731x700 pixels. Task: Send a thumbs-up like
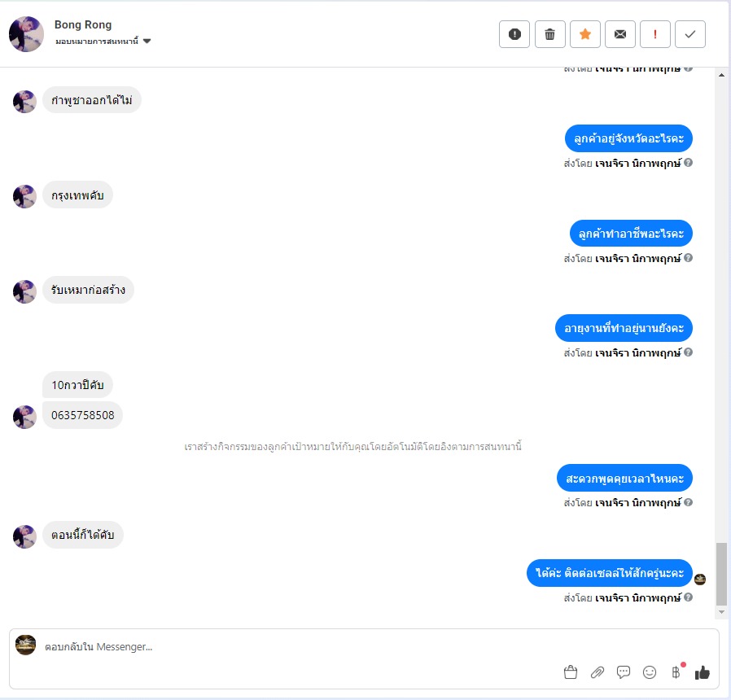(x=702, y=672)
